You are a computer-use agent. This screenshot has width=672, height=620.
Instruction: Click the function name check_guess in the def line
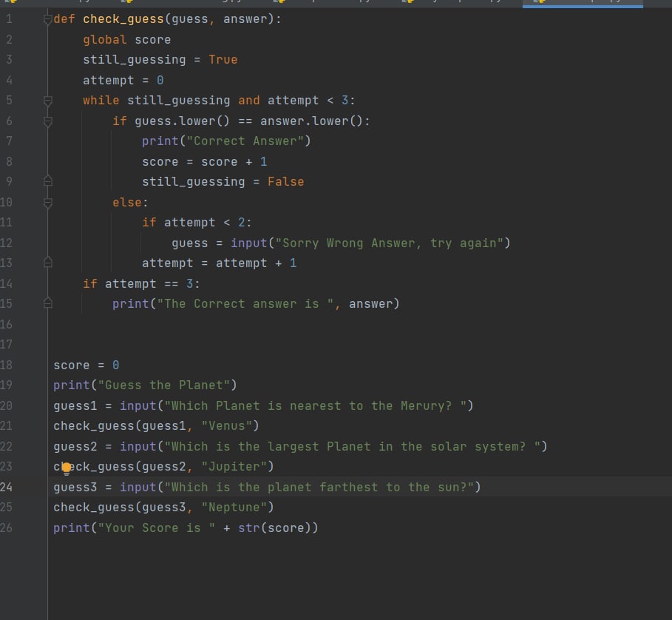(x=123, y=19)
